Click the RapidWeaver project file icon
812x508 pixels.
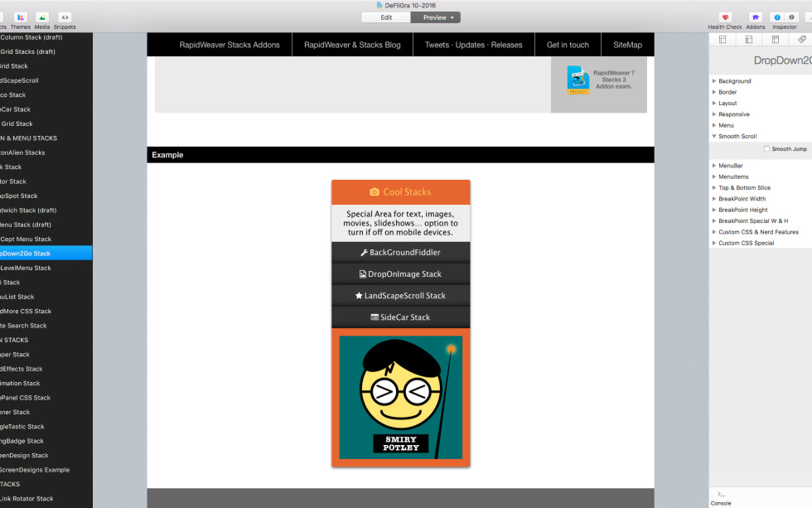(x=578, y=80)
